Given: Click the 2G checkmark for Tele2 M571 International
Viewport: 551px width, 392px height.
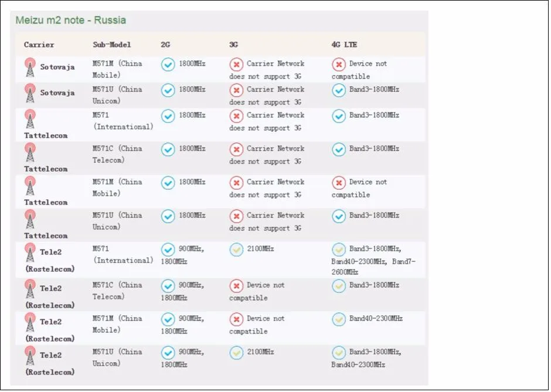Looking at the screenshot, I should pos(168,250).
